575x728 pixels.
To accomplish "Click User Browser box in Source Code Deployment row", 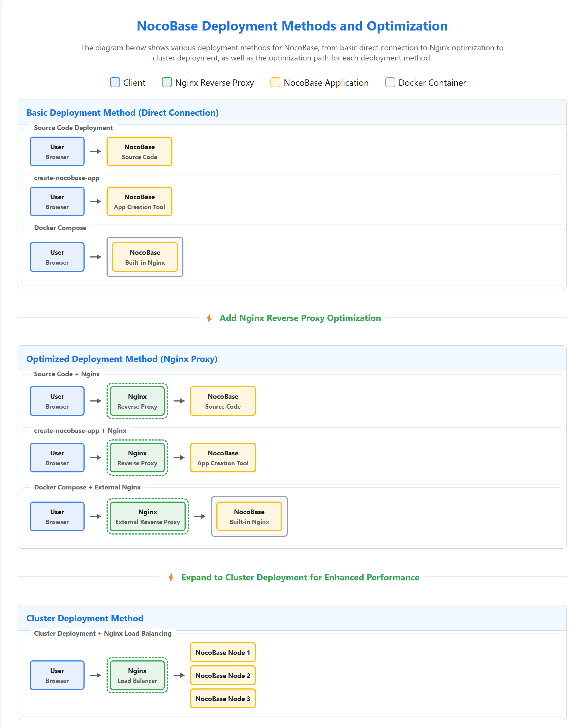I will pos(57,151).
